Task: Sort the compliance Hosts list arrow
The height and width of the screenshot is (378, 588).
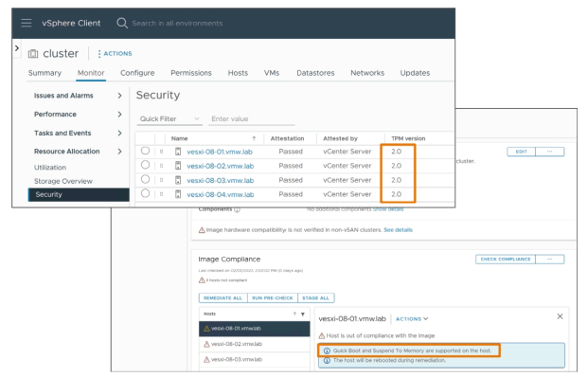Action: point(294,314)
